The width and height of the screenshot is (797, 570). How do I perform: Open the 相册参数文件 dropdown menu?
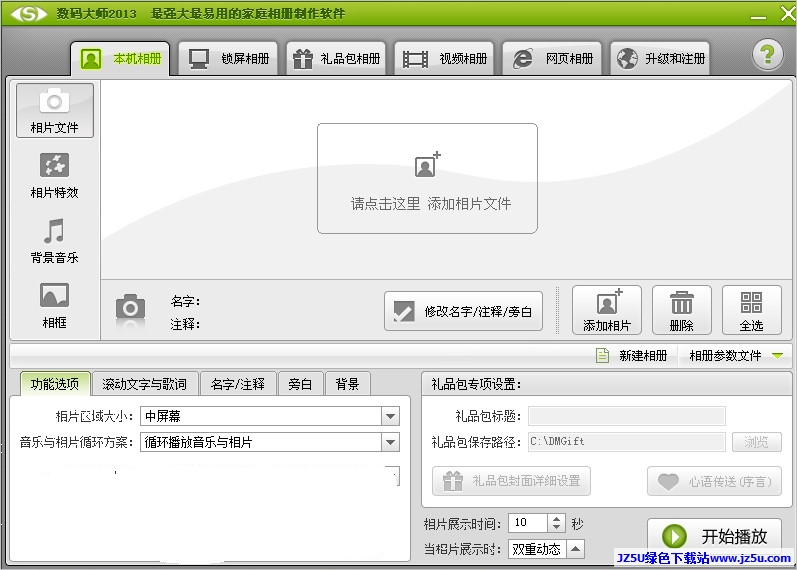pyautogui.click(x=777, y=356)
